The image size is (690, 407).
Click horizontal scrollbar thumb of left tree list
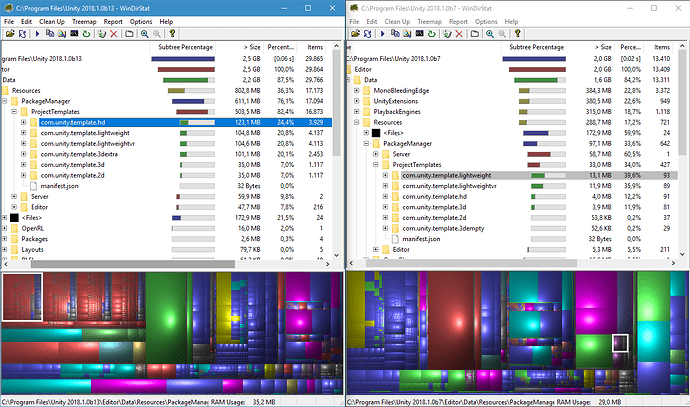[x=132, y=264]
